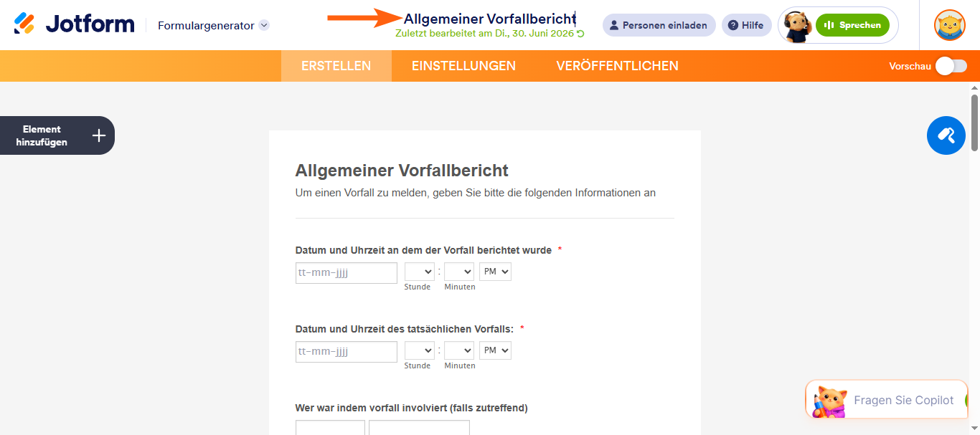Screen dimensions: 980x435
Task: Click the Jotform logo
Action: 74,24
